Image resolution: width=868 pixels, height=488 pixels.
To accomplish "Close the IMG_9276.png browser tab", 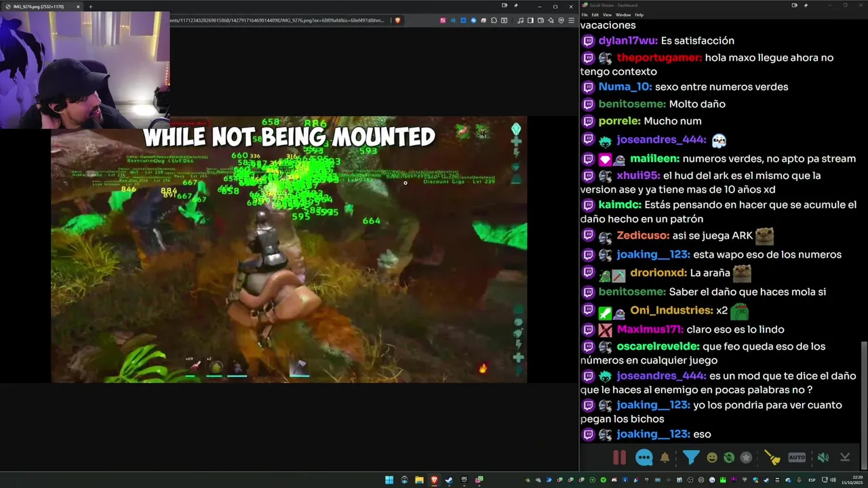I will 77,6.
